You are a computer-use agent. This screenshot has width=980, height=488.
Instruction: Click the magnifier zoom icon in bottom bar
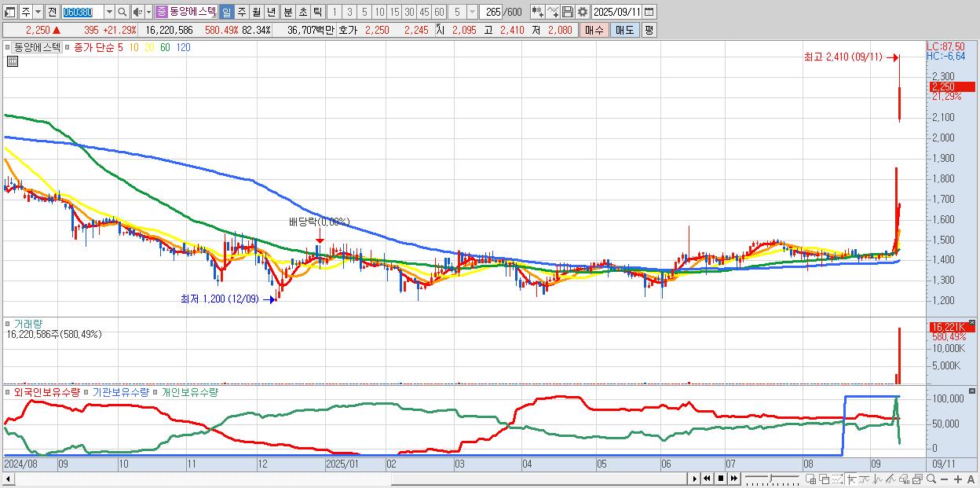pos(931,479)
